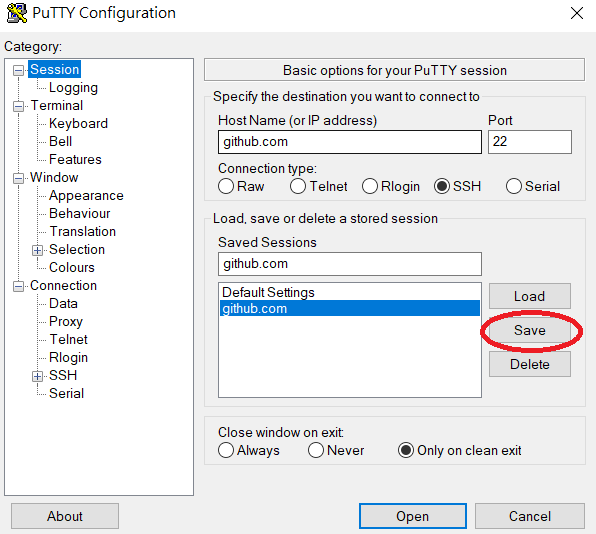
Task: Collapse the Window category node
Action: (x=18, y=178)
